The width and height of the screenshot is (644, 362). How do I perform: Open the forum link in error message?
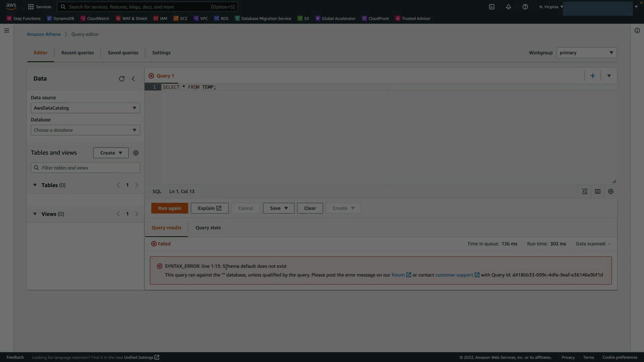pyautogui.click(x=401, y=275)
